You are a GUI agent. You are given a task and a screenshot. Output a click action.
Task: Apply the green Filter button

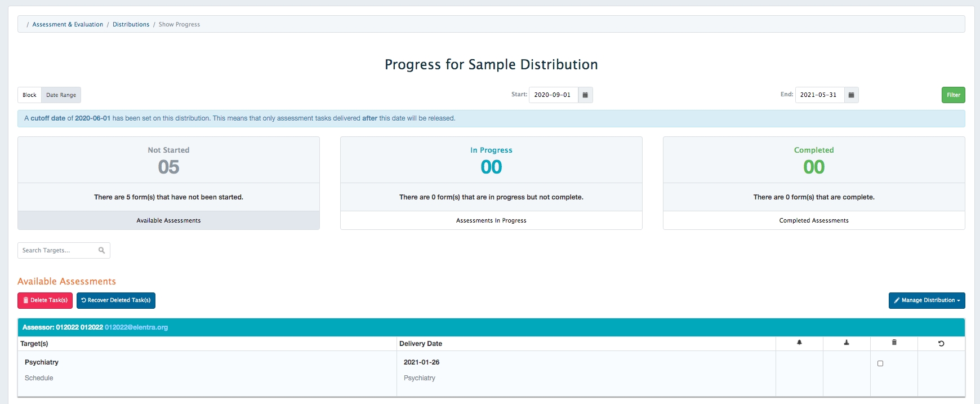(953, 95)
